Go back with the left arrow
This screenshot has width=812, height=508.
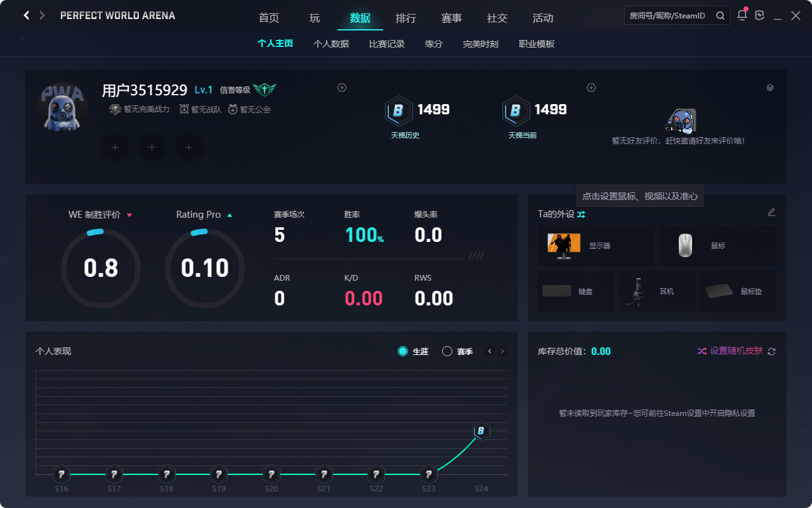[x=26, y=15]
